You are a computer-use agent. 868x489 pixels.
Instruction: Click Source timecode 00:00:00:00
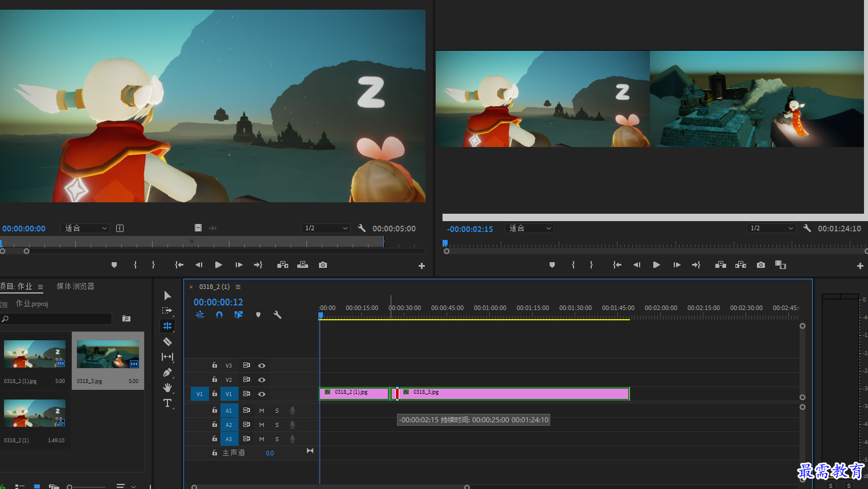(x=24, y=229)
